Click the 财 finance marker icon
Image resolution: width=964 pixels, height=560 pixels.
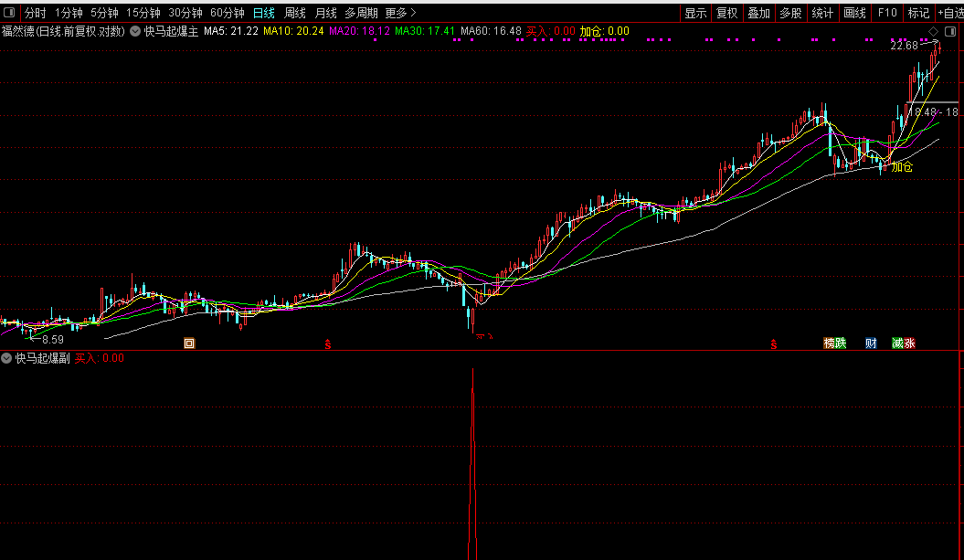(x=871, y=343)
